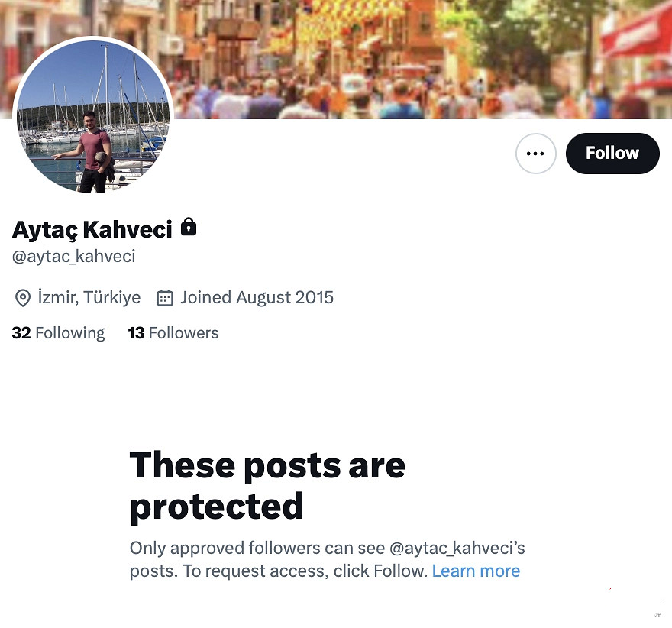This screenshot has height=628, width=672.
Task: Open the three-dot more options menu
Action: click(x=535, y=154)
